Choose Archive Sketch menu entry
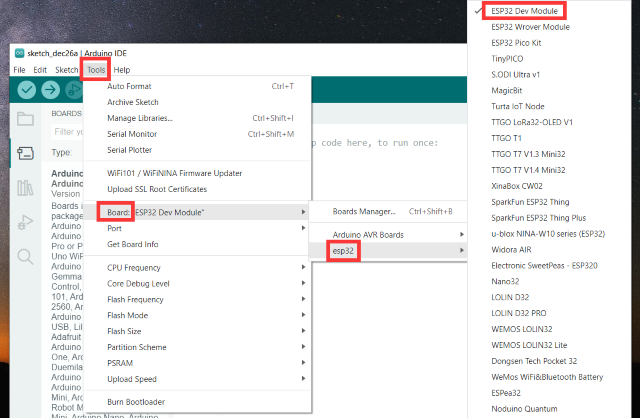640x418 pixels. click(x=198, y=102)
